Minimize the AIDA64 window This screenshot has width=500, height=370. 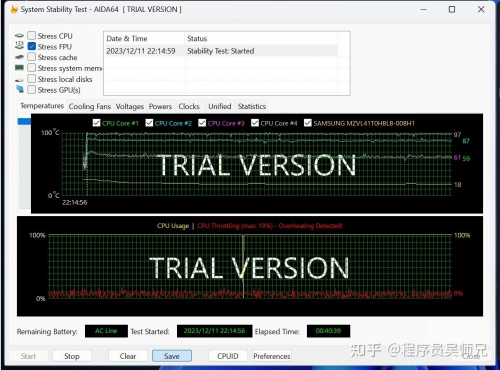(x=423, y=9)
